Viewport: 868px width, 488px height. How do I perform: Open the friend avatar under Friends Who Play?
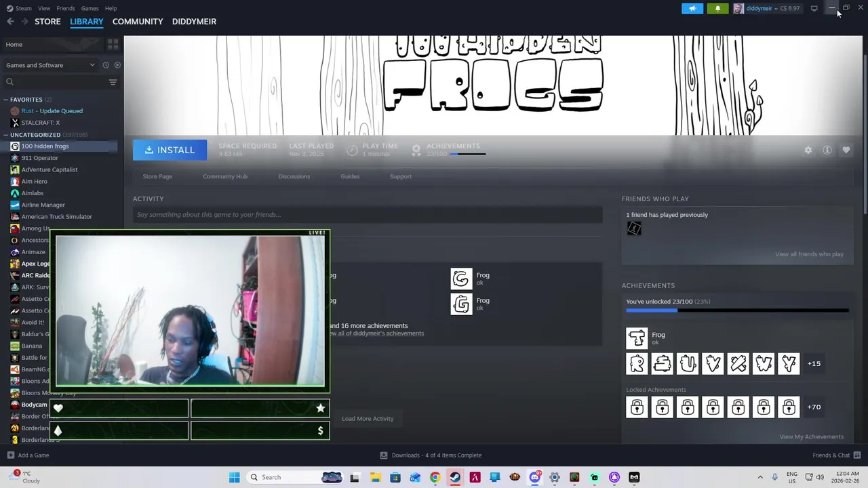[x=634, y=228]
